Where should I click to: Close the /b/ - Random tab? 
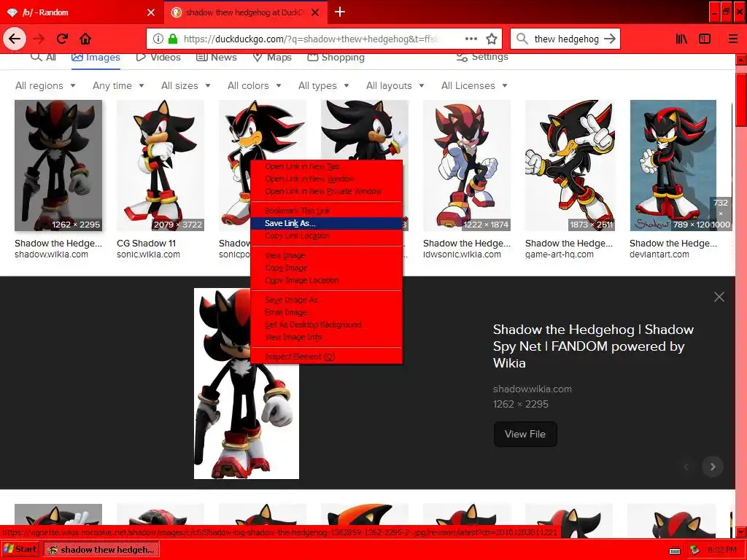click(151, 12)
